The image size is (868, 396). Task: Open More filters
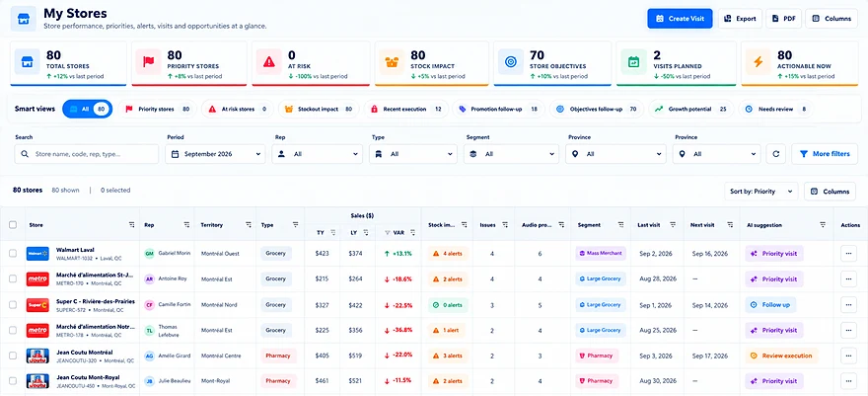(825, 154)
